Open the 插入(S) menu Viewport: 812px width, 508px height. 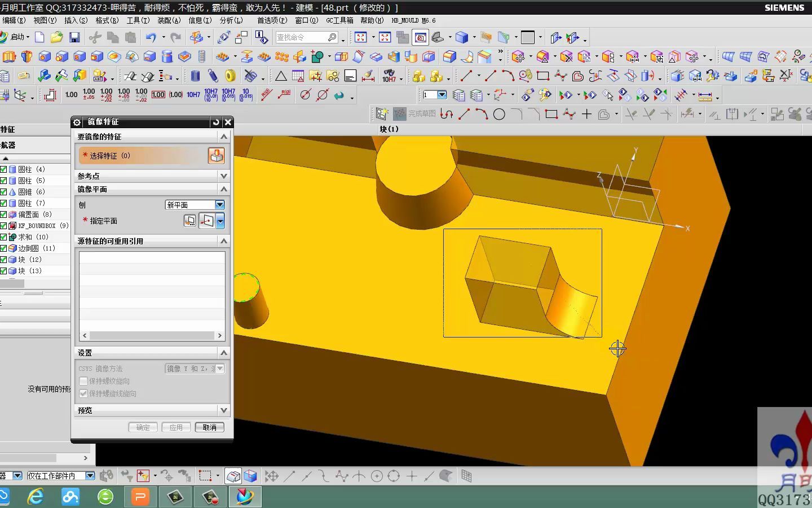76,20
